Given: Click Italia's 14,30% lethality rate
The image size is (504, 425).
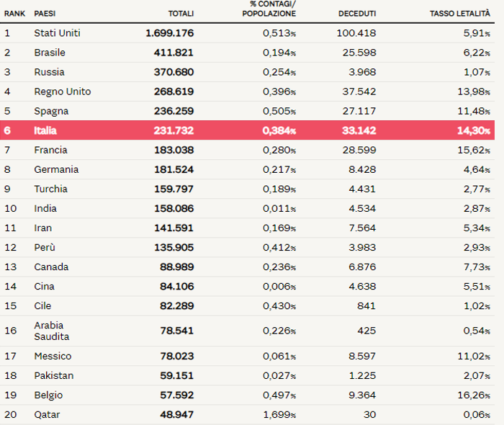Looking at the screenshot, I should tap(474, 130).
